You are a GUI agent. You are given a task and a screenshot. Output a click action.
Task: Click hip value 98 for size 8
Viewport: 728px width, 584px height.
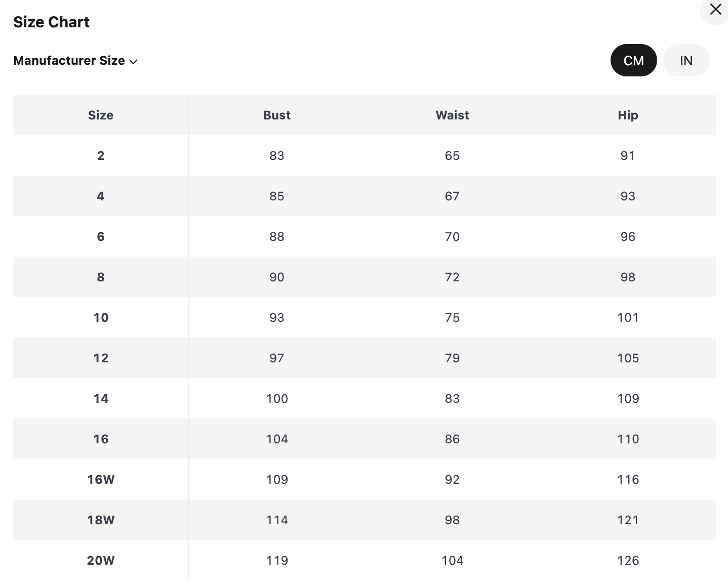pyautogui.click(x=628, y=277)
